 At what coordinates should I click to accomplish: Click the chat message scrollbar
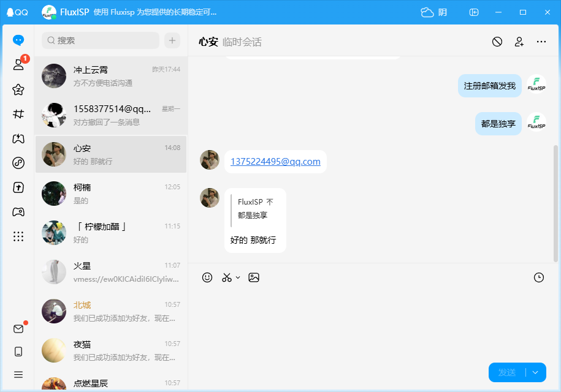click(555, 204)
